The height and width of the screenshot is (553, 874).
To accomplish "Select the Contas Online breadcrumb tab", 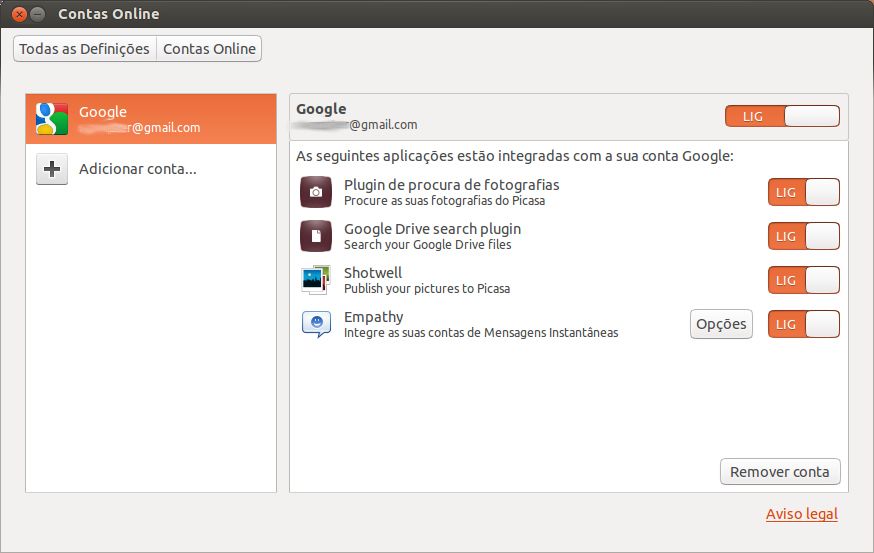I will pos(209,48).
